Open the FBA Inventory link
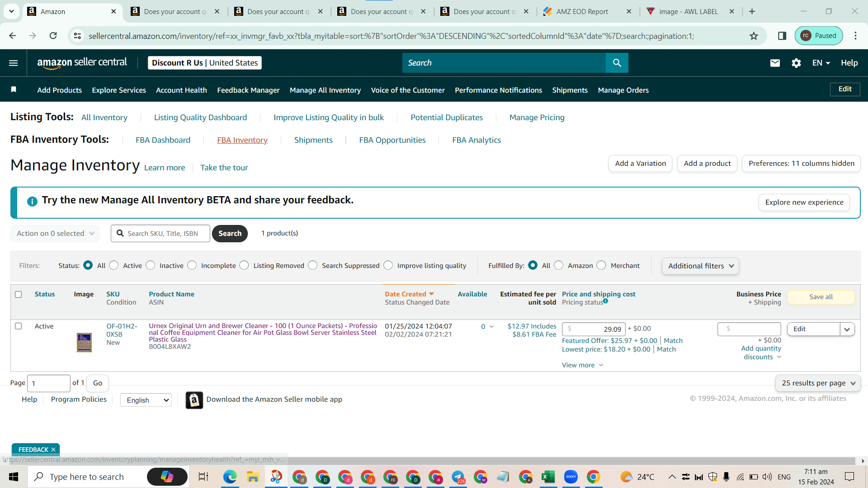The image size is (868, 488). point(242,140)
